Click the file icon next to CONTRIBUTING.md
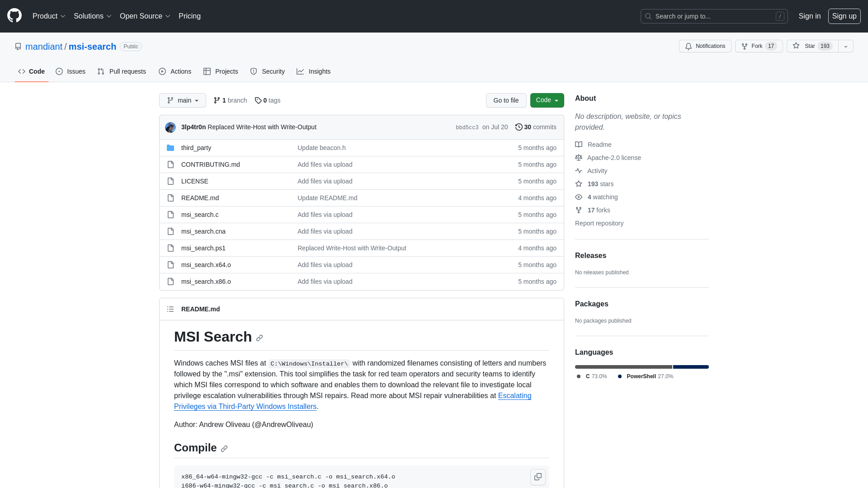 [x=170, y=164]
